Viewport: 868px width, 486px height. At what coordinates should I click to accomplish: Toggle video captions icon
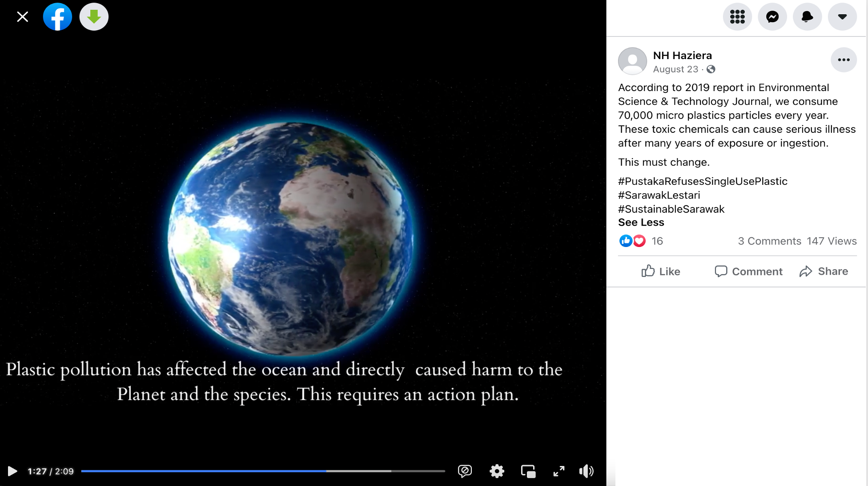click(x=465, y=471)
